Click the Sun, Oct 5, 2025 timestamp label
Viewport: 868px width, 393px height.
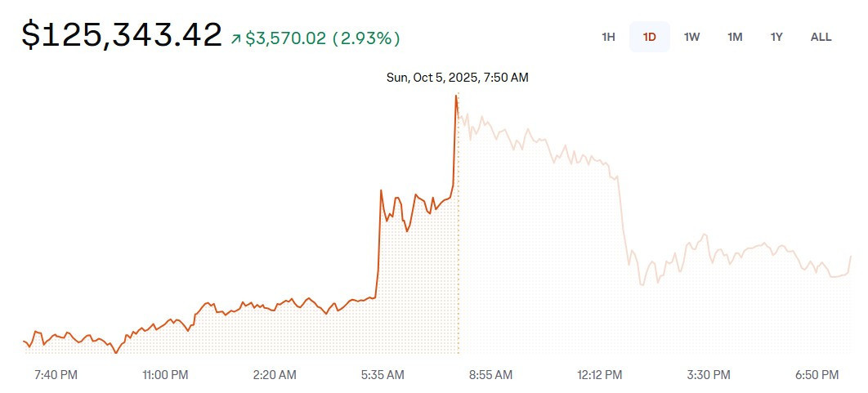pyautogui.click(x=457, y=78)
